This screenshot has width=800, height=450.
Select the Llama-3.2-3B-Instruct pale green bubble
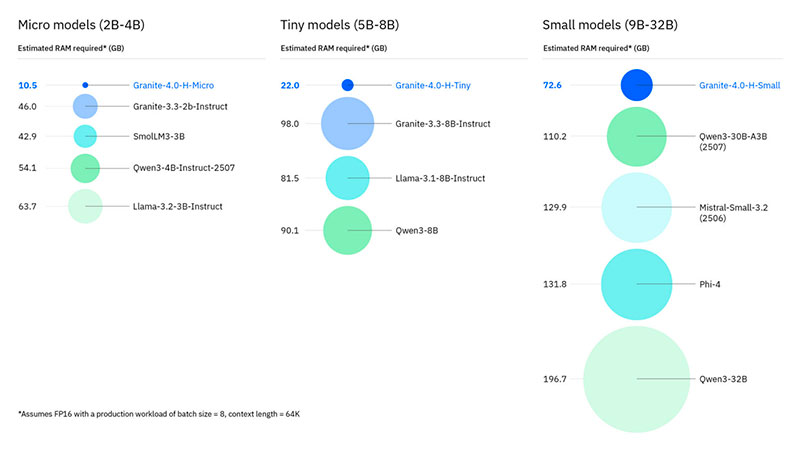pos(85,206)
